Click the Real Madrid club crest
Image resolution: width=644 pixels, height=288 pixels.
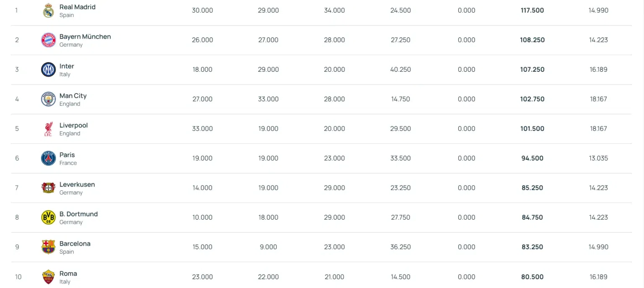(x=48, y=10)
